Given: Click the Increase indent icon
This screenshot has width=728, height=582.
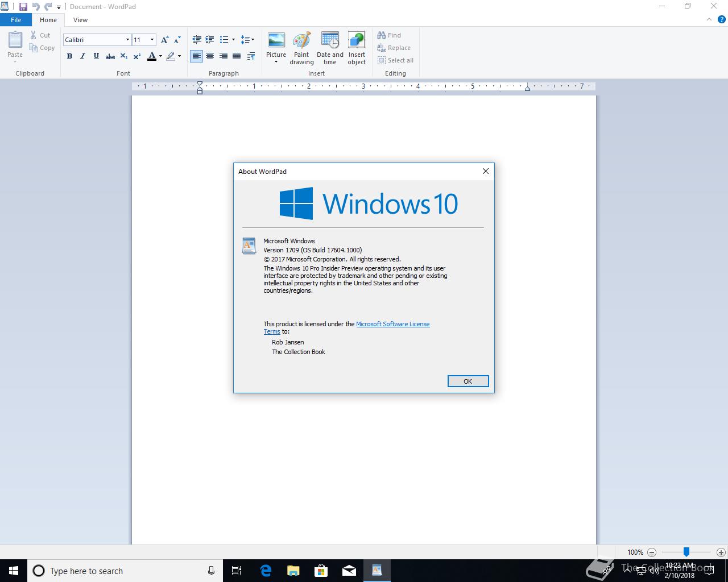Looking at the screenshot, I should [209, 40].
